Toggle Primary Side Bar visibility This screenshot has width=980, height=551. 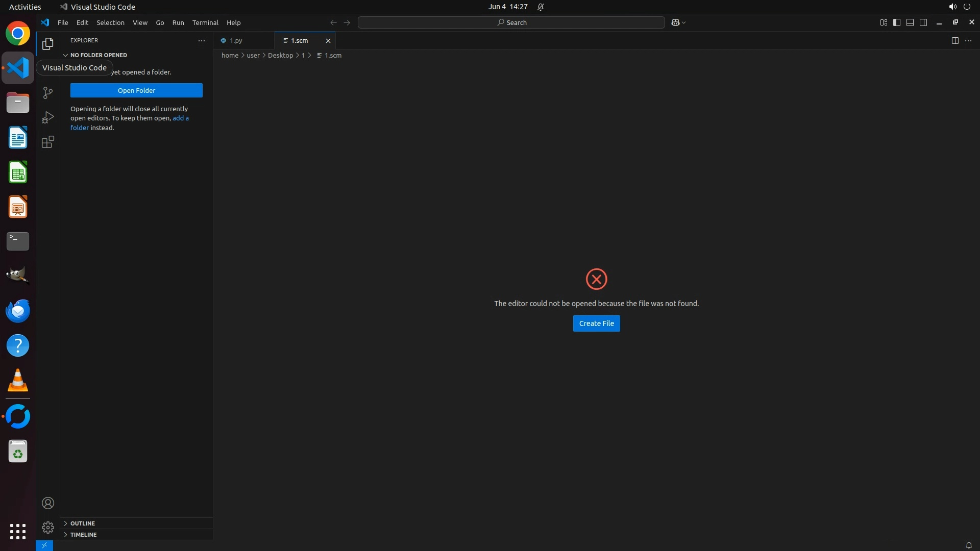coord(897,22)
